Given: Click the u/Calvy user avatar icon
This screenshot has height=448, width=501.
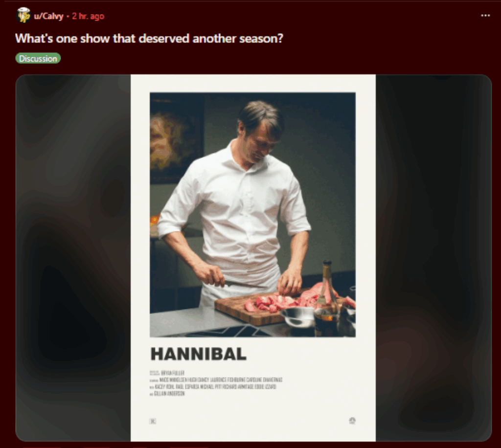Looking at the screenshot, I should pyautogui.click(x=23, y=15).
